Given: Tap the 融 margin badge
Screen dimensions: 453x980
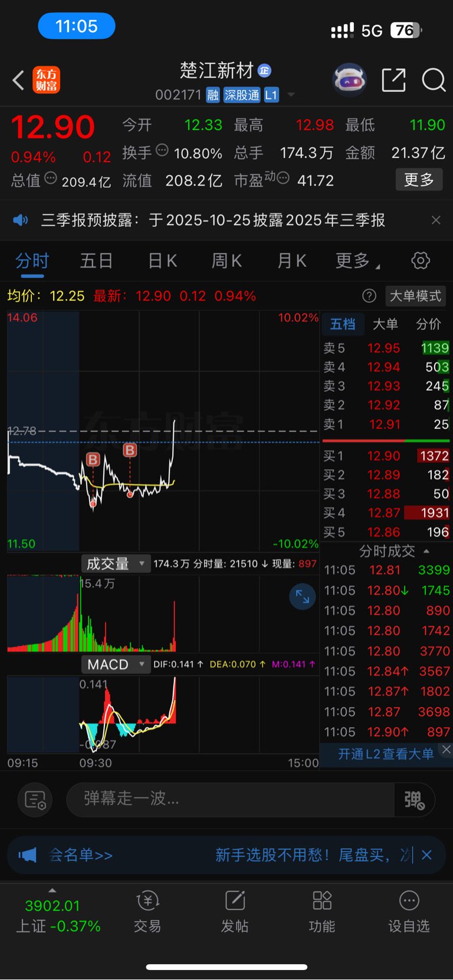Looking at the screenshot, I should (213, 95).
